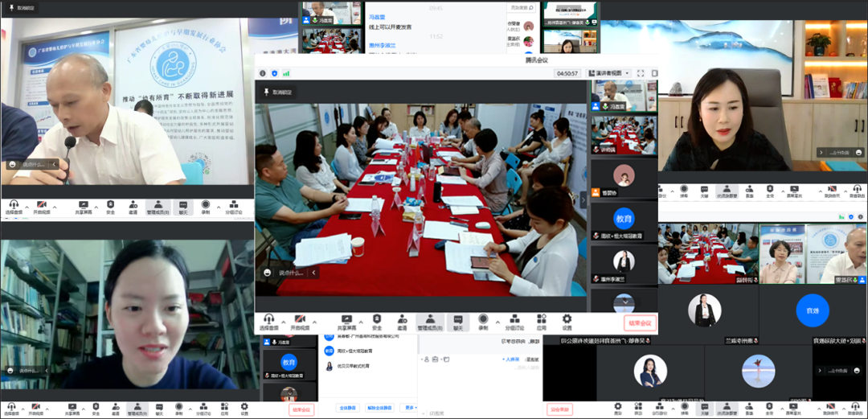Toggle 开启视频 in elder man's window toolbar
This screenshot has width=868, height=419.
40,207
